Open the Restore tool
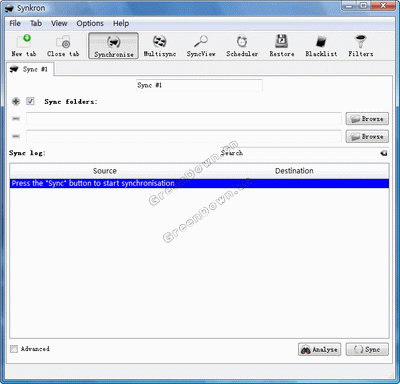The height and width of the screenshot is (384, 400). tap(282, 46)
